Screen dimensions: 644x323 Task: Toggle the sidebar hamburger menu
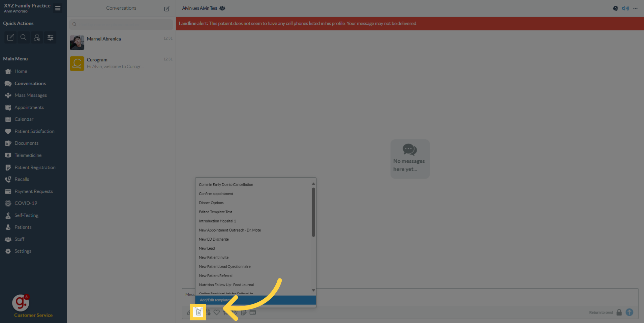(x=58, y=8)
